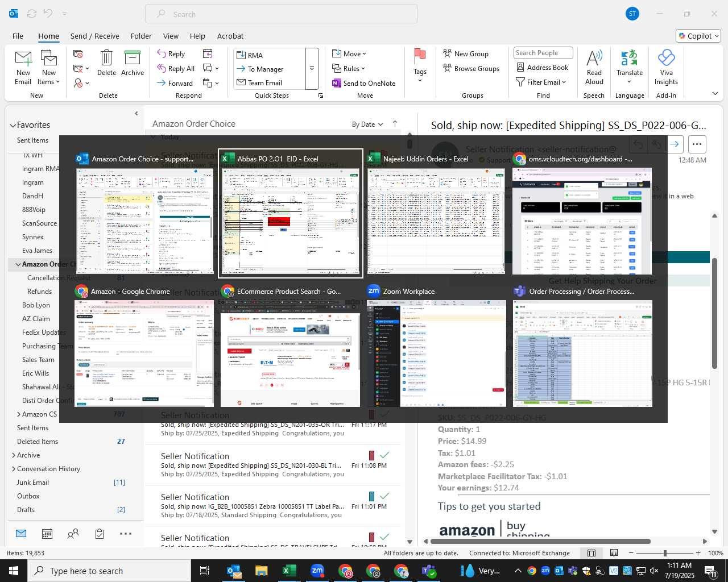Viewport: 728px width, 582px height.
Task: Expand the Quick Steps gallery
Action: pyautogui.click(x=312, y=69)
